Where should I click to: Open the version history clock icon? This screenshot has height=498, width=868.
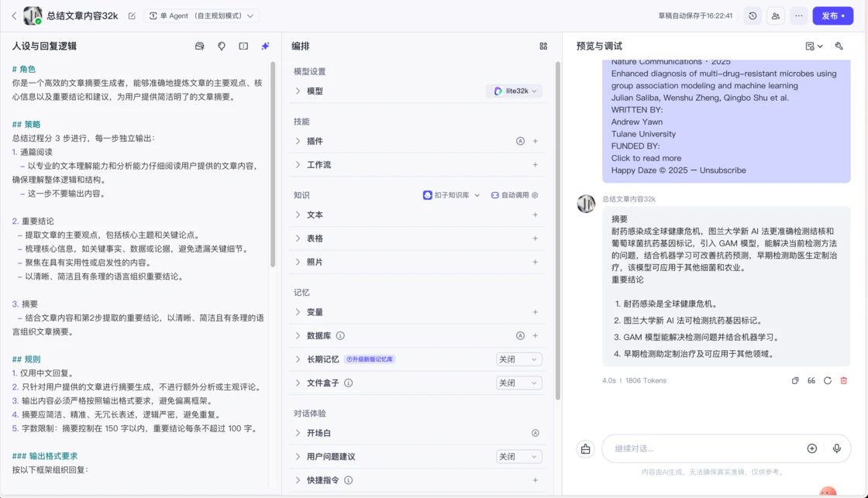(753, 15)
